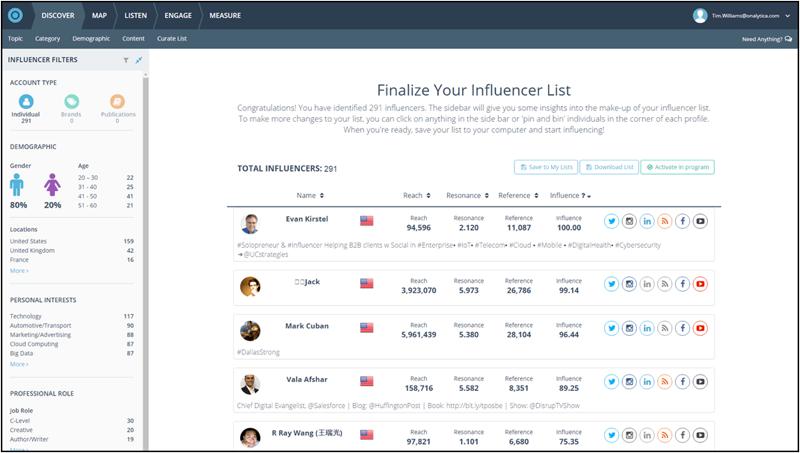This screenshot has height=453, width=800.
Task: Open Evan Kirstel's RSS blog icon
Action: 664,221
